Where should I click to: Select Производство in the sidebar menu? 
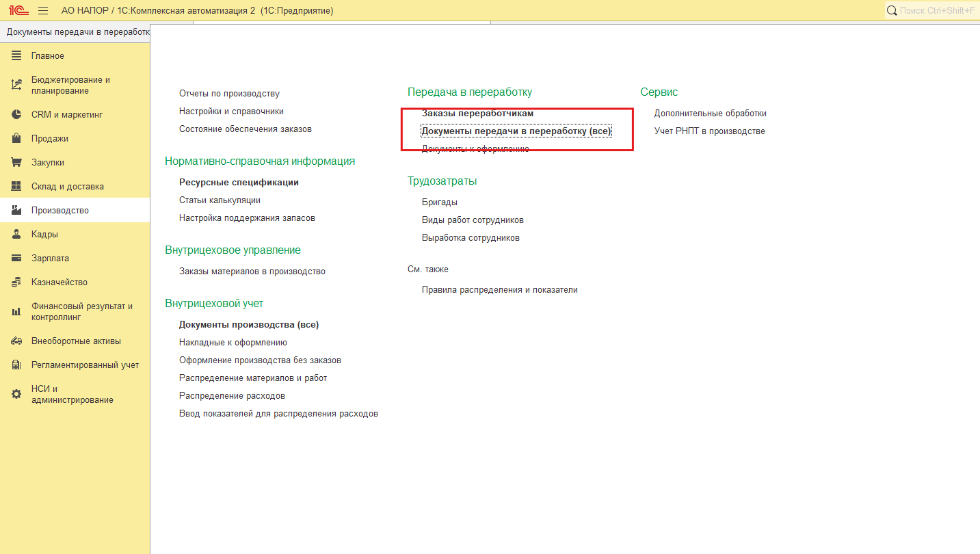(x=60, y=211)
